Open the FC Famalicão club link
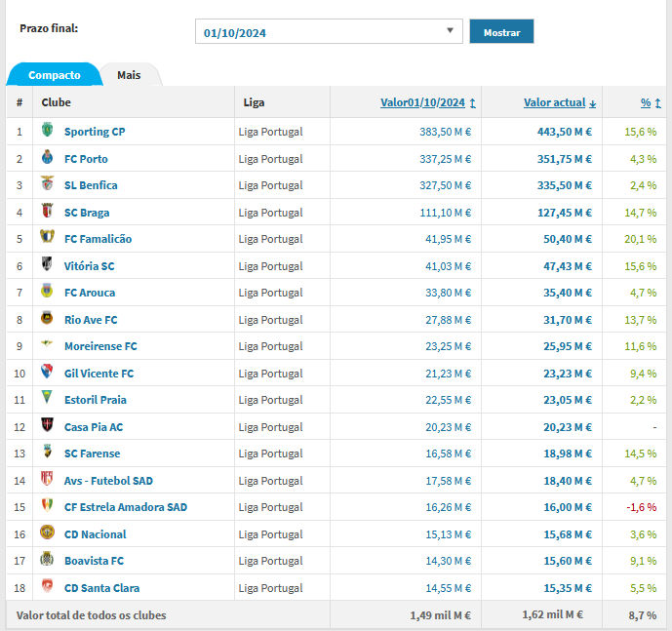Image resolution: width=672 pixels, height=631 pixels. (98, 239)
